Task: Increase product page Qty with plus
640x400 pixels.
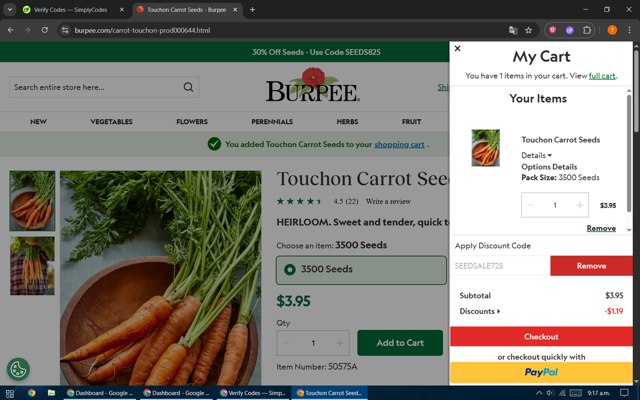Action: click(340, 343)
